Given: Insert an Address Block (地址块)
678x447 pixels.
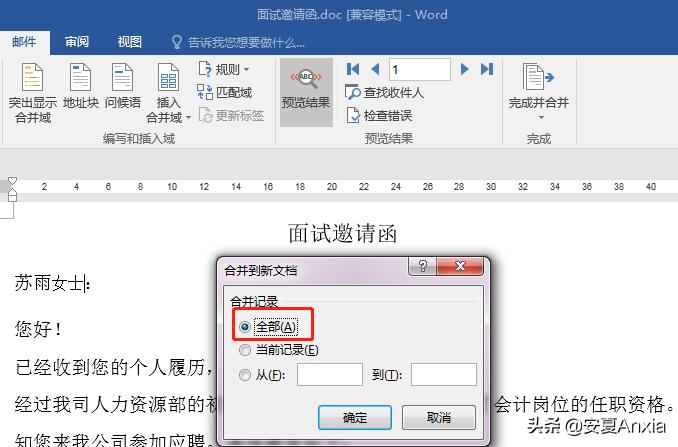Looking at the screenshot, I should [80, 86].
